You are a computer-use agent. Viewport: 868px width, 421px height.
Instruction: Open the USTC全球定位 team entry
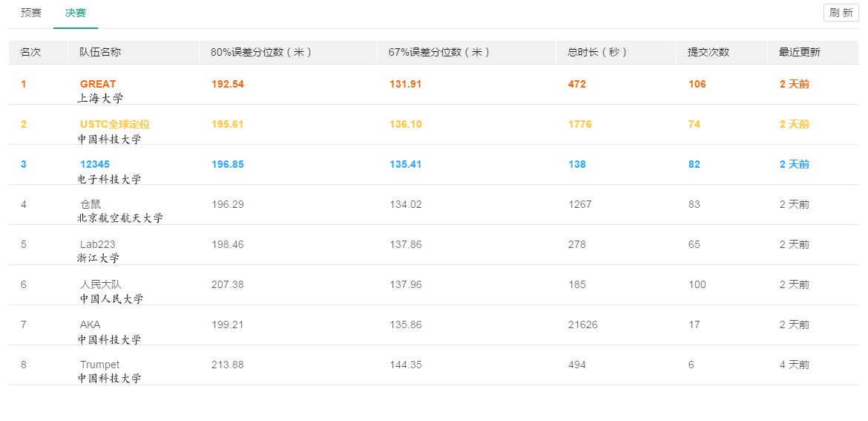click(x=115, y=124)
